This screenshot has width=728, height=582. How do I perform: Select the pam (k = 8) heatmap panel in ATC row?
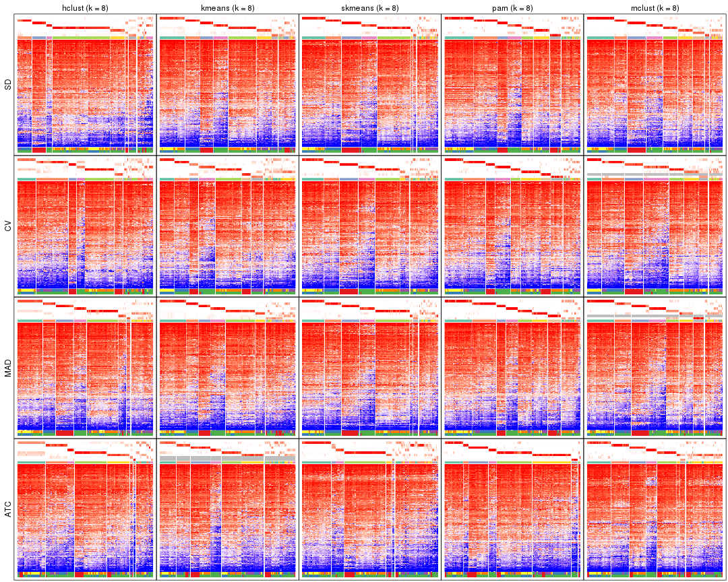click(x=512, y=512)
